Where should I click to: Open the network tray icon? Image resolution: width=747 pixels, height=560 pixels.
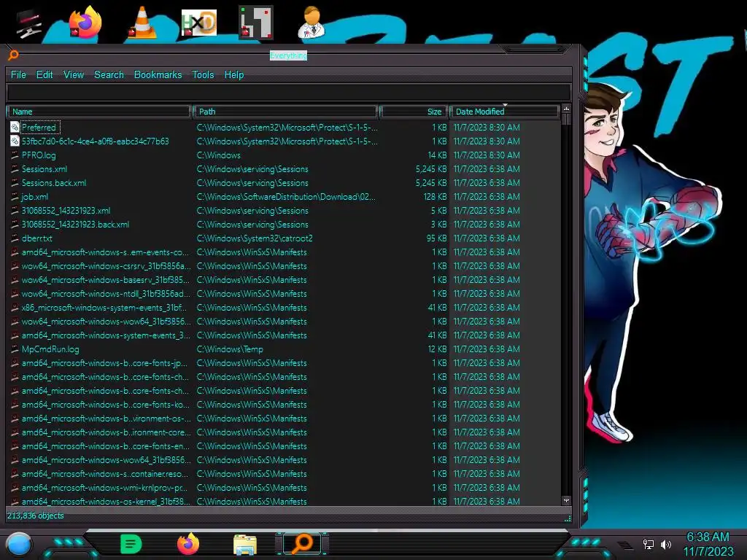[648, 544]
